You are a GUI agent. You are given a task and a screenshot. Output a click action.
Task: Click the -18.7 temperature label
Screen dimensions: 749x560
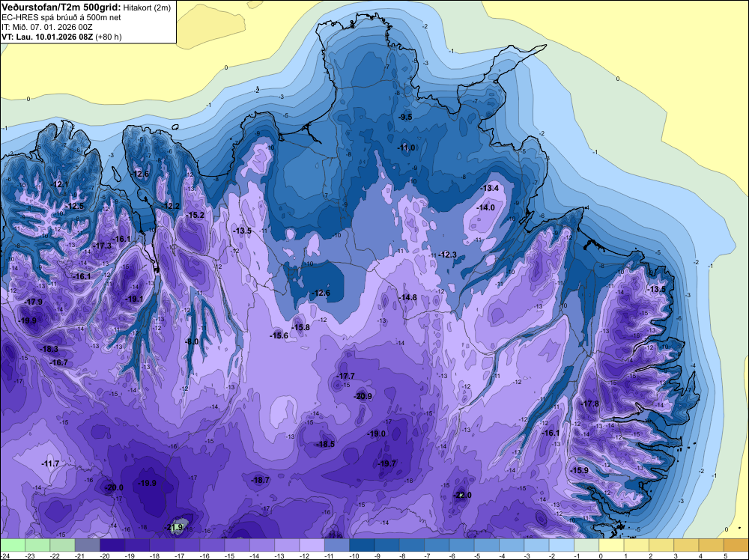(x=261, y=481)
